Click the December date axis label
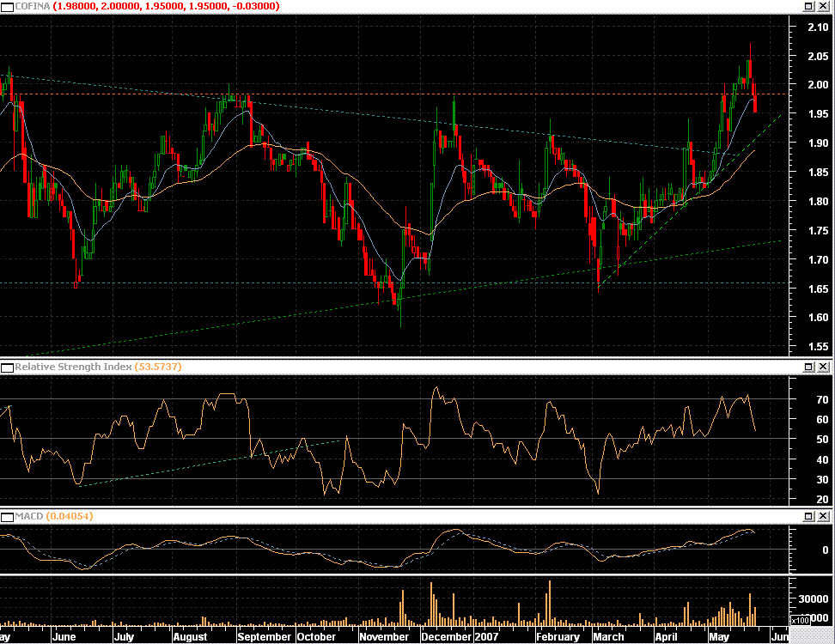The image size is (835, 644). [x=446, y=637]
